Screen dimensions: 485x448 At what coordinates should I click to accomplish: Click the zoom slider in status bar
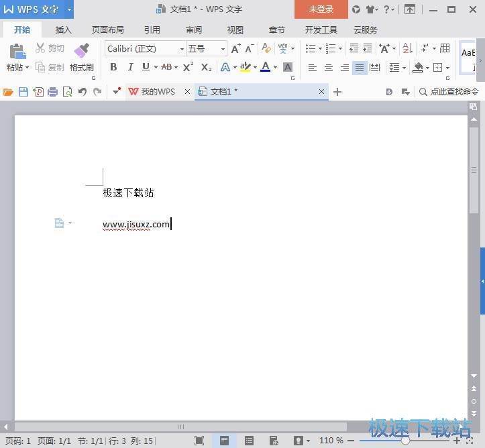[x=405, y=441]
